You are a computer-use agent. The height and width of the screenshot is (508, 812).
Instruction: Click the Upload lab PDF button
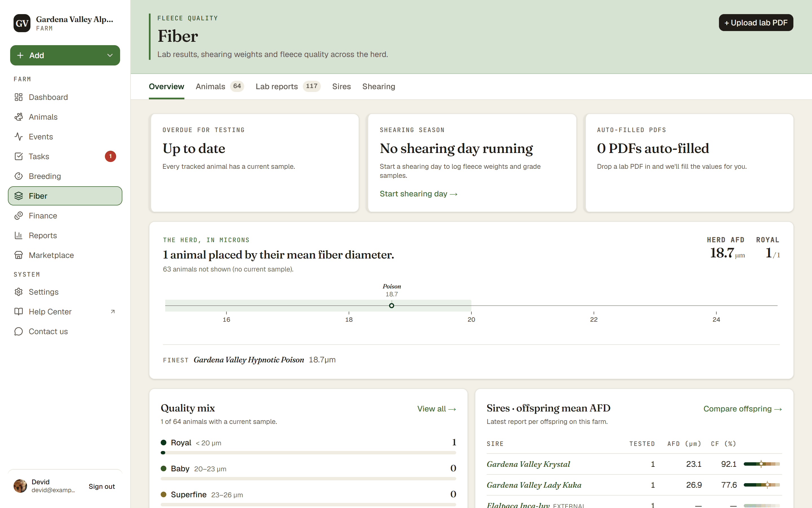tap(756, 23)
